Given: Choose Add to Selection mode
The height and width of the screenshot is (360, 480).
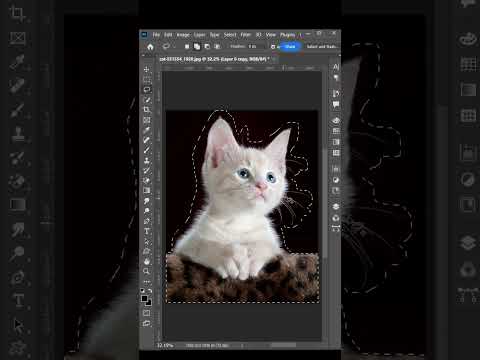Looking at the screenshot, I should pyautogui.click(x=197, y=47).
